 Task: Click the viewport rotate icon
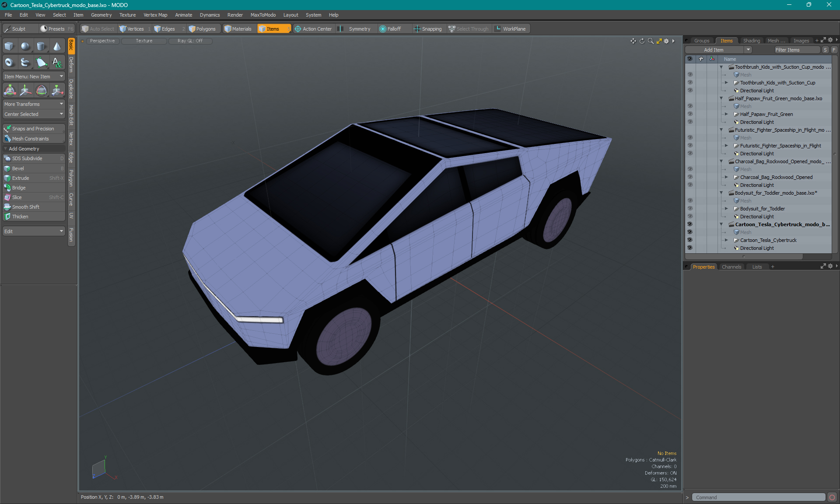[642, 41]
